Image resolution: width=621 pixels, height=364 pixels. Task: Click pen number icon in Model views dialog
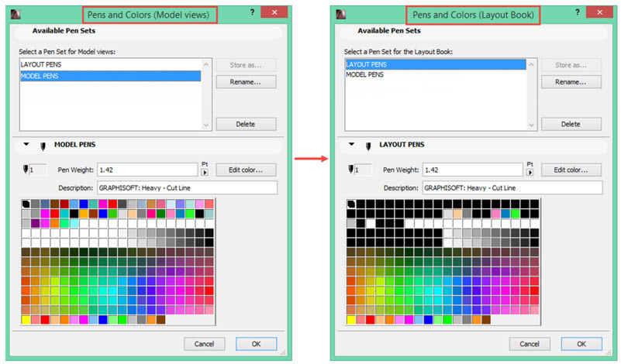click(x=26, y=170)
